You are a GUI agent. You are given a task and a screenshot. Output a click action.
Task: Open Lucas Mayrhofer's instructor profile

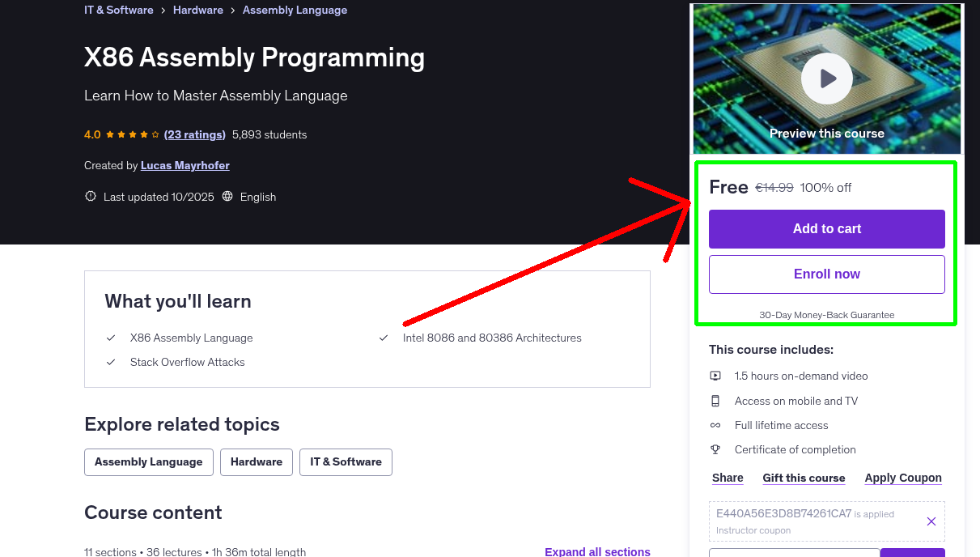pyautogui.click(x=185, y=165)
